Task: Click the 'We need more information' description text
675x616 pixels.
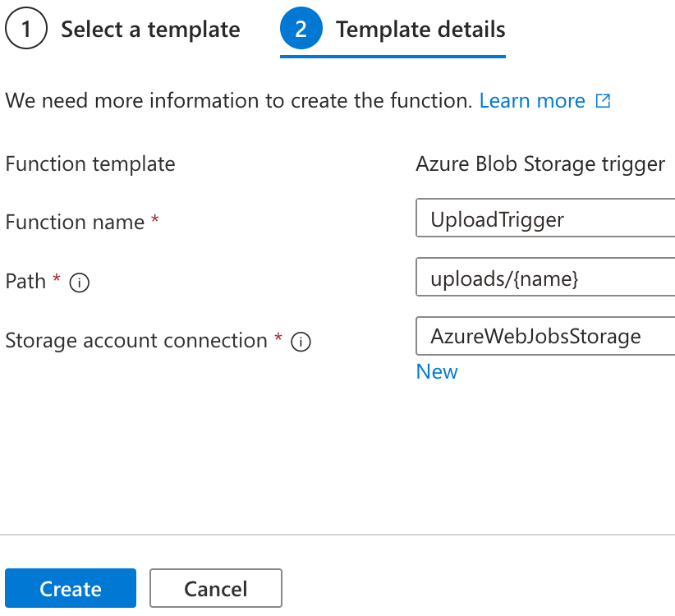Action: click(x=238, y=101)
